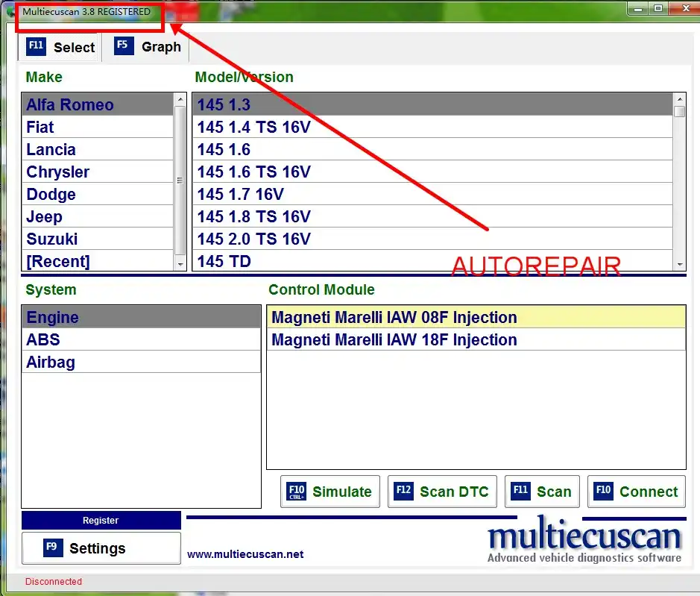Click the Register button
700x596 pixels.
click(x=101, y=520)
